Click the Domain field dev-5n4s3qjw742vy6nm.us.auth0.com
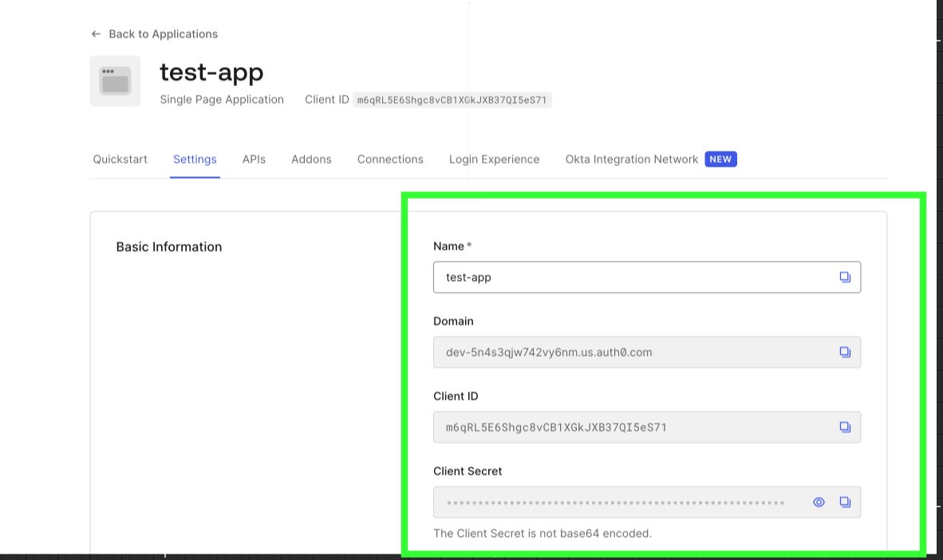The height and width of the screenshot is (560, 943). (647, 353)
